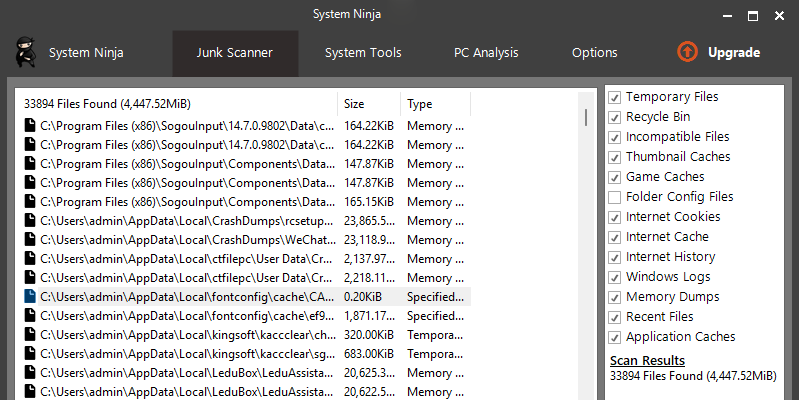The width and height of the screenshot is (799, 400).
Task: Click the System Ninja ninja logo icon
Action: (25, 52)
